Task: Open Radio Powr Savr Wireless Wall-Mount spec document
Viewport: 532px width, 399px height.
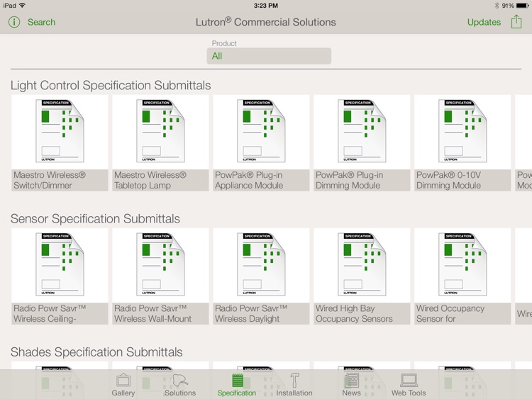Action: (x=160, y=264)
